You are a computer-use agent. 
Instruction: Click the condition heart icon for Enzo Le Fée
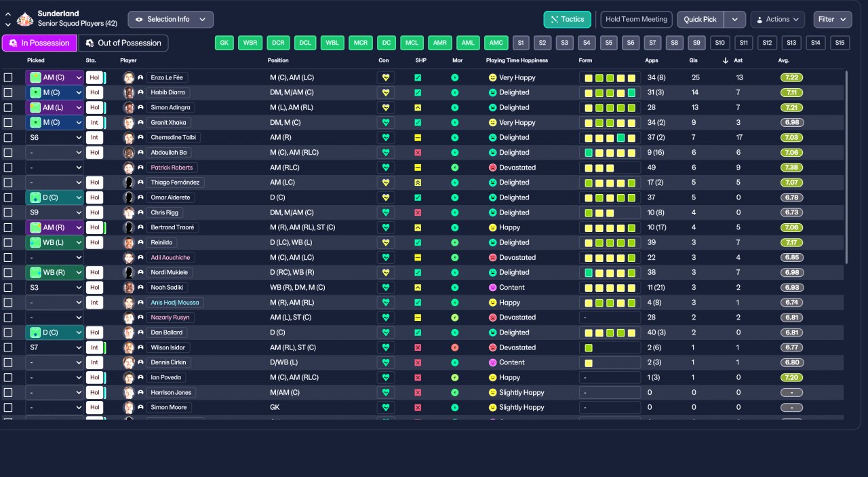coord(387,77)
